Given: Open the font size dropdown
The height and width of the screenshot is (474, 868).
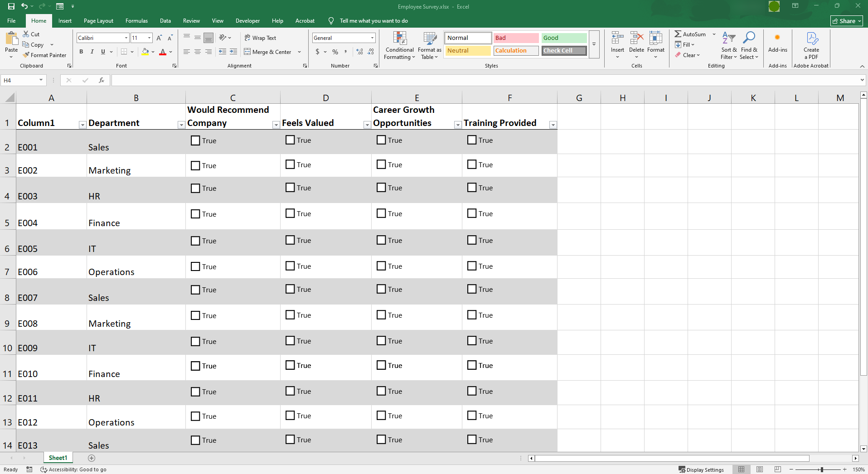Looking at the screenshot, I should [149, 38].
